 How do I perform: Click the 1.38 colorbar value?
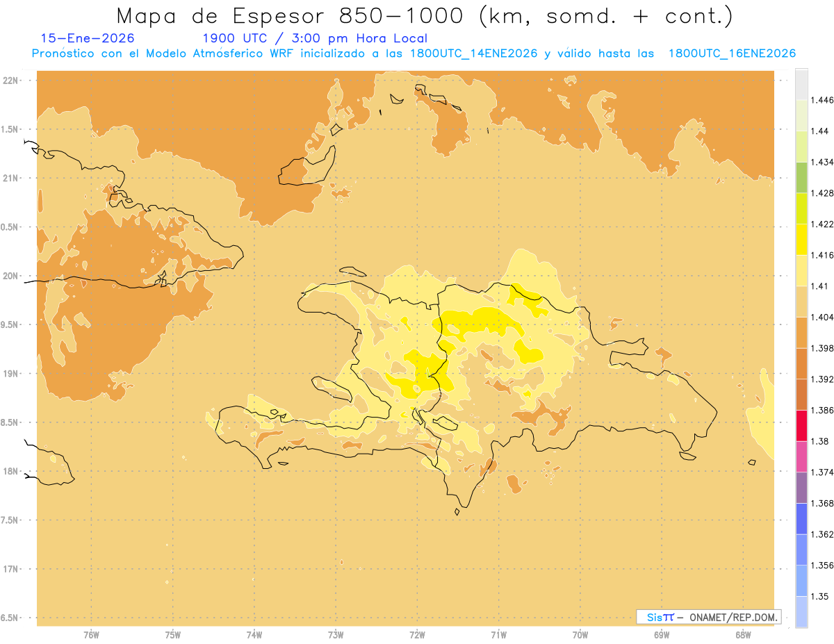point(819,441)
